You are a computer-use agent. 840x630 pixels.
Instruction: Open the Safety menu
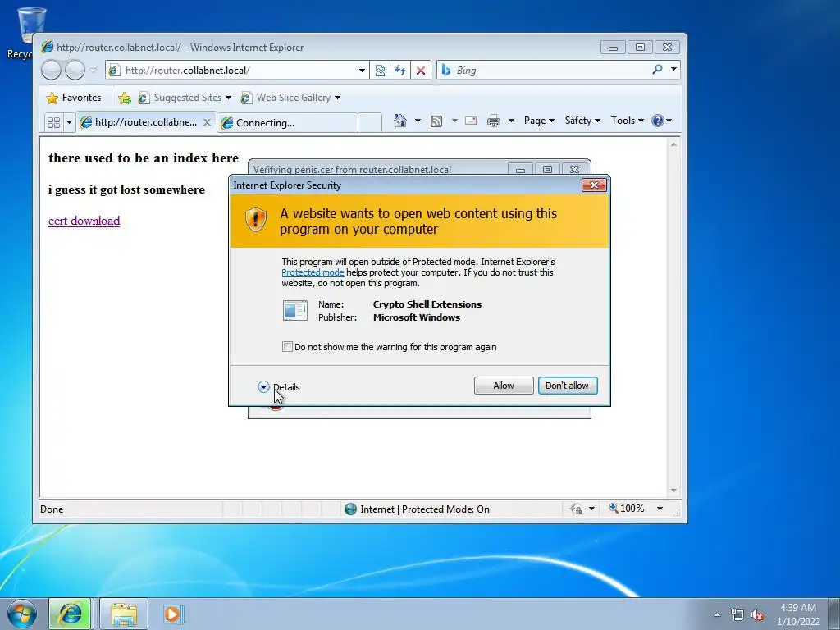[x=582, y=121]
